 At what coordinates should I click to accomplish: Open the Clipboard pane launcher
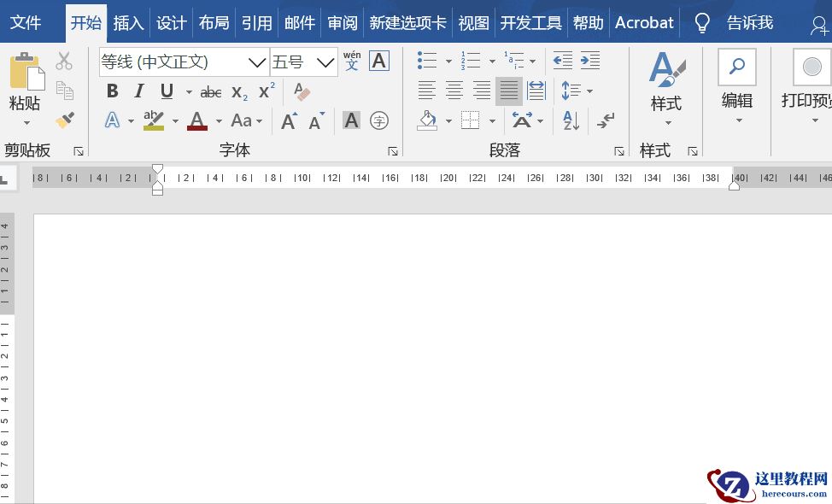79,152
